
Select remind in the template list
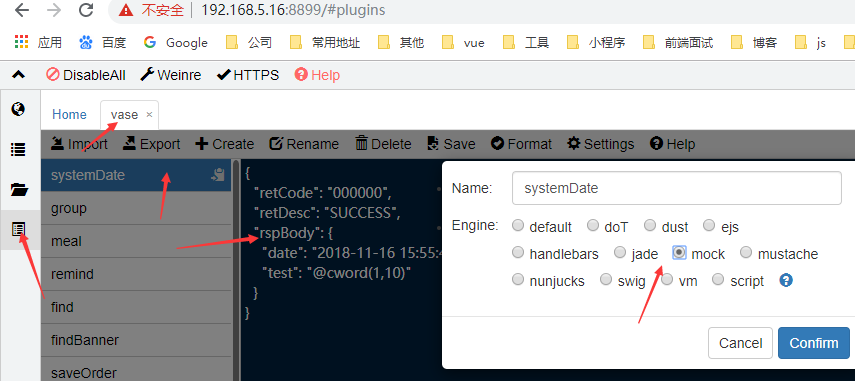(x=136, y=274)
